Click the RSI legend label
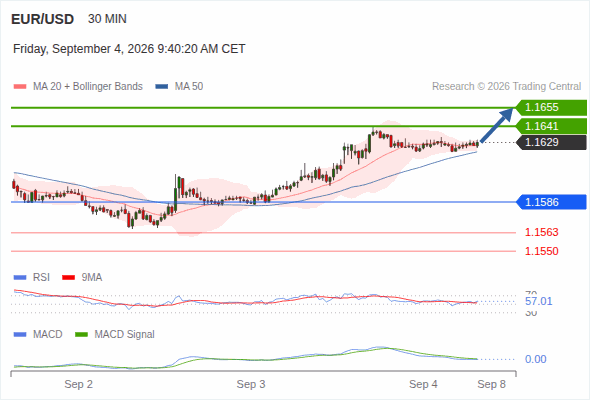590x400 pixels. pyautogui.click(x=41, y=278)
